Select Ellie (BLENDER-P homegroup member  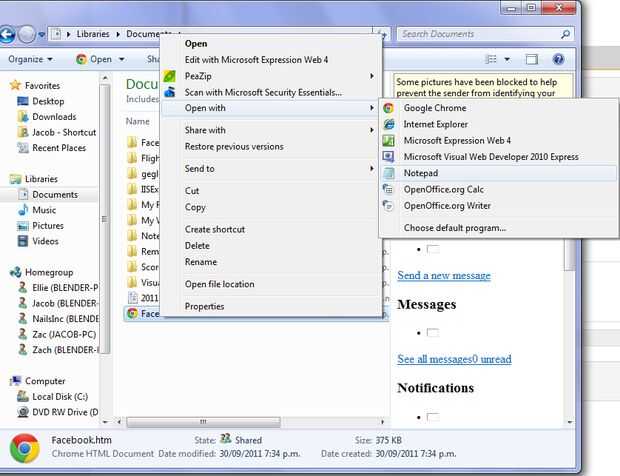tap(65, 288)
